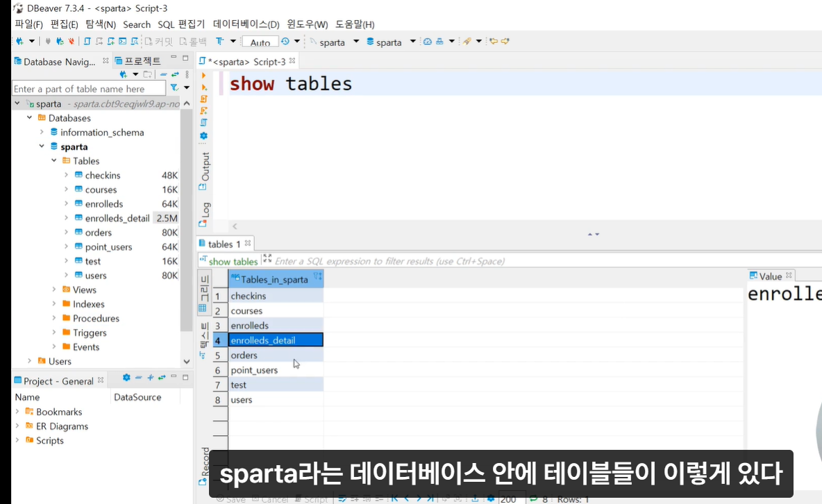Image resolution: width=822 pixels, height=504 pixels.
Task: Select the courses result row
Action: tap(276, 311)
